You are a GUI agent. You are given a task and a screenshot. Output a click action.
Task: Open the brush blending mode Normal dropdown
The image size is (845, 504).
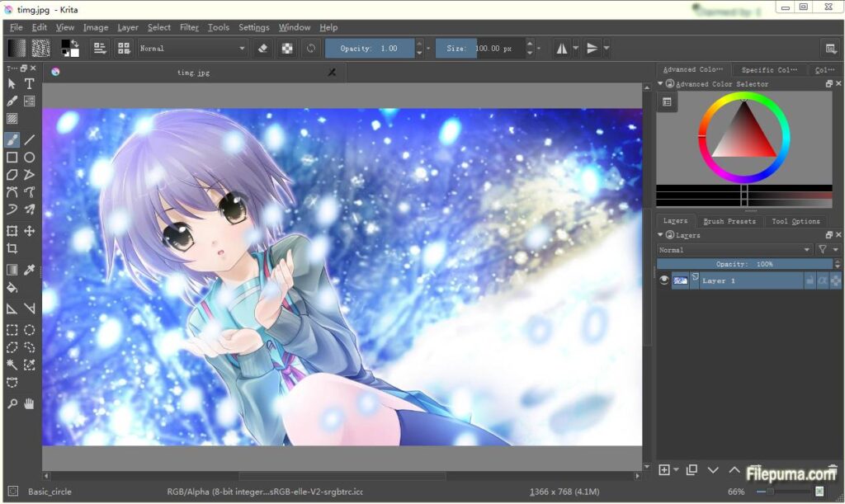(x=192, y=48)
